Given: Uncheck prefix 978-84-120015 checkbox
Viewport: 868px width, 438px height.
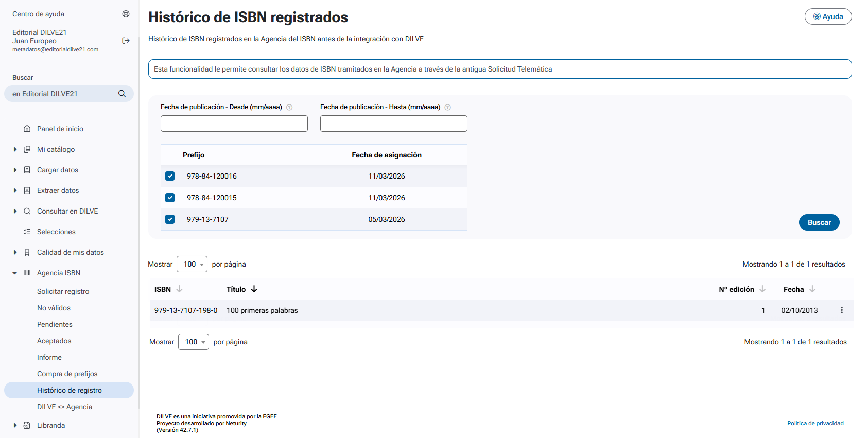Looking at the screenshot, I should point(170,198).
